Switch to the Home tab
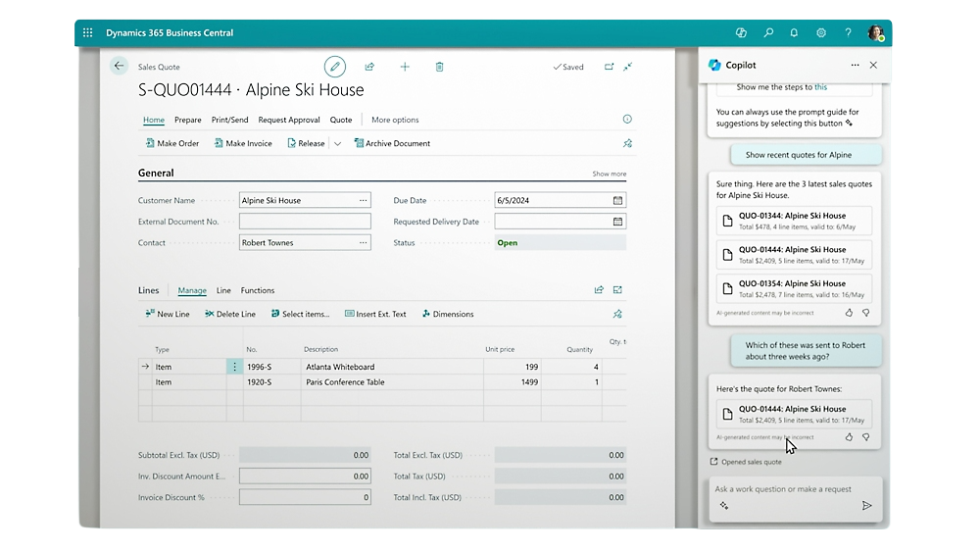 tap(154, 120)
